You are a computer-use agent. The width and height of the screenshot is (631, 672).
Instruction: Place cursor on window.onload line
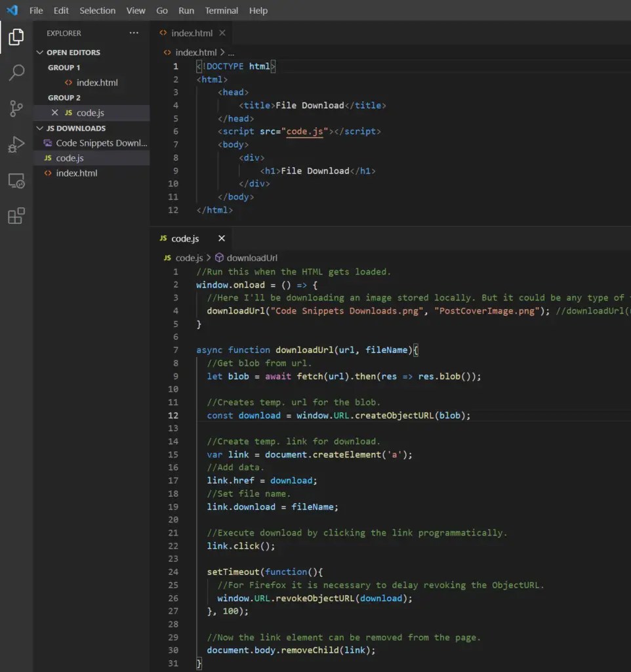256,285
